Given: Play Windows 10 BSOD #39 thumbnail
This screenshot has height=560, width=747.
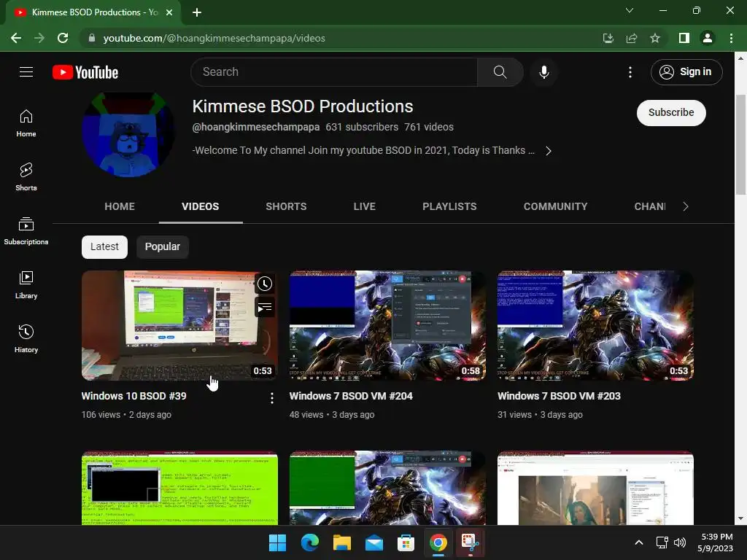Looking at the screenshot, I should (179, 326).
